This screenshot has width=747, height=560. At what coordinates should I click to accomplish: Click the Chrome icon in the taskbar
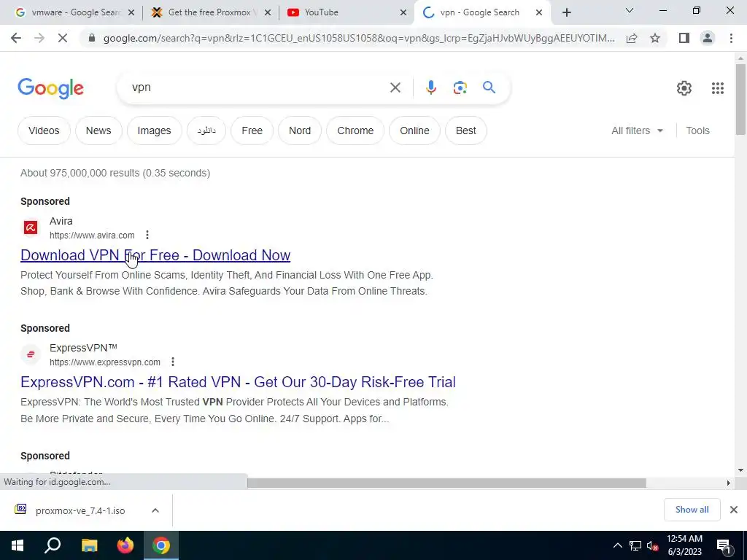(161, 545)
